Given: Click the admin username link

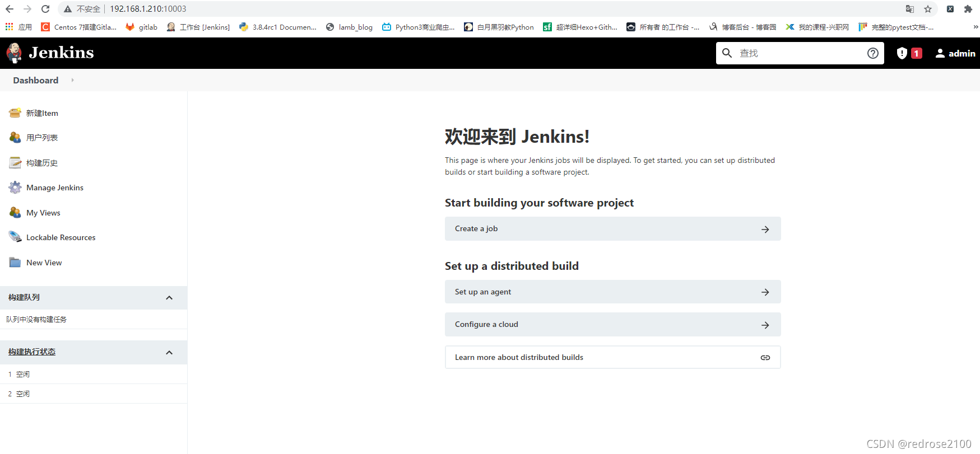Looking at the screenshot, I should 962,53.
